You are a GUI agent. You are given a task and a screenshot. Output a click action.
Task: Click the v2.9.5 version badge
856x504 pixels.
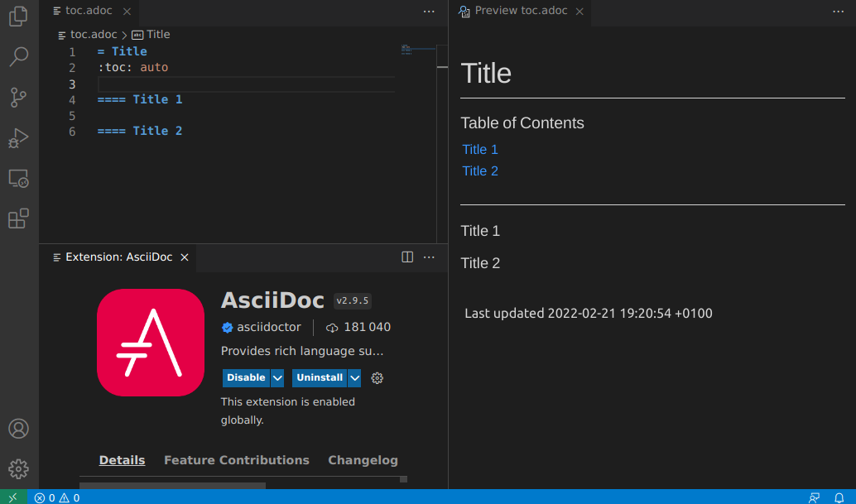click(352, 300)
